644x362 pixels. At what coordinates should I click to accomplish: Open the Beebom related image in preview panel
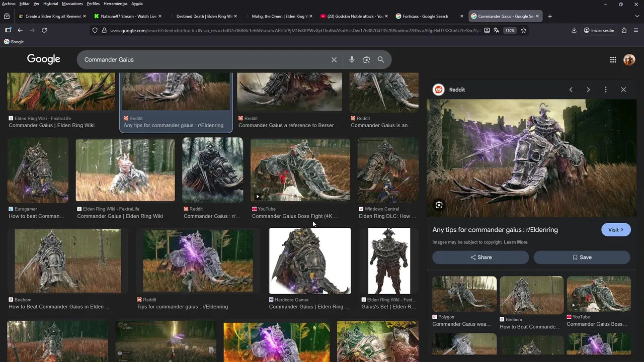[531, 295]
